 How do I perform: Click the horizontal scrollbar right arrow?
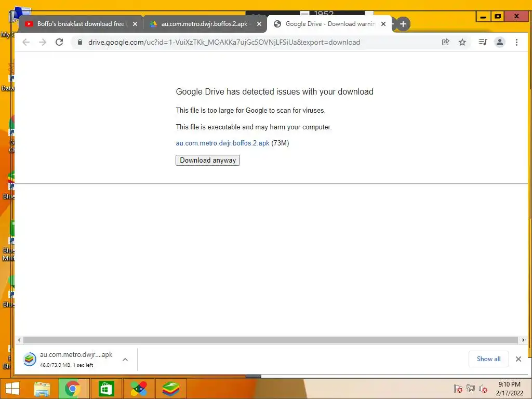[x=524, y=340]
